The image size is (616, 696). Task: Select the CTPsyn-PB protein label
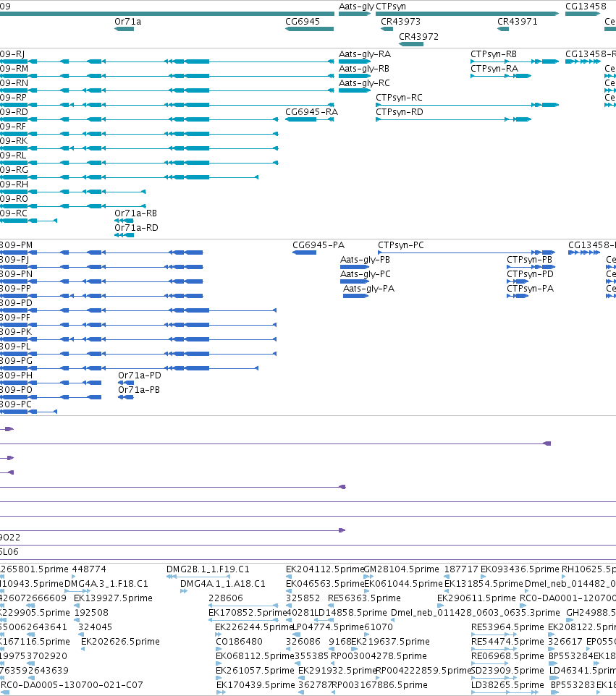[529, 260]
